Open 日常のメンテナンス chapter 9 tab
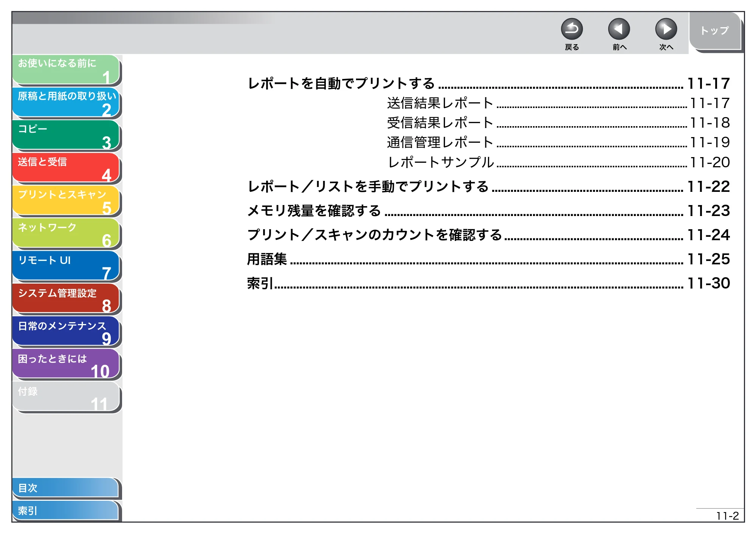756x534 pixels. click(x=66, y=332)
